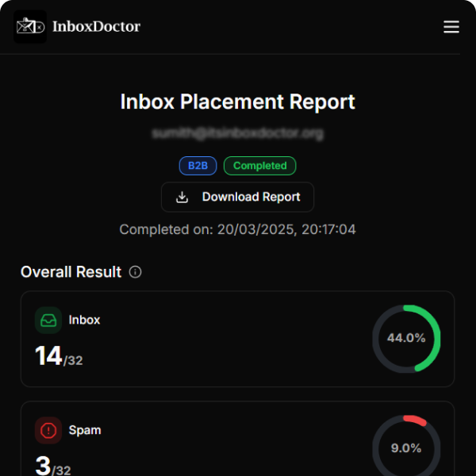
Task: Click the 44.0% inbox progress ring
Action: (406, 339)
